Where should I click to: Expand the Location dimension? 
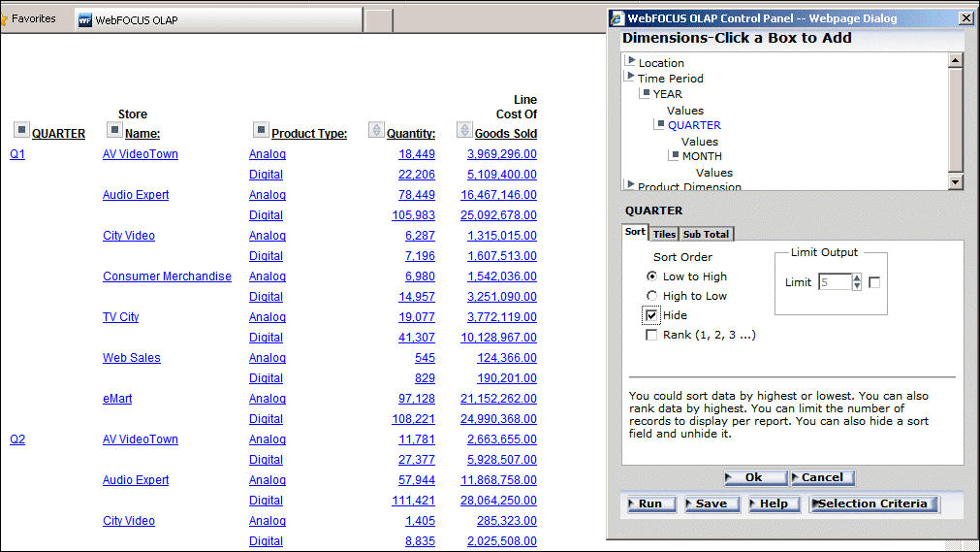pyautogui.click(x=631, y=61)
